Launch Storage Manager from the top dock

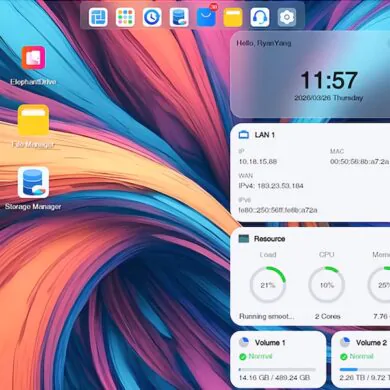[x=179, y=17]
